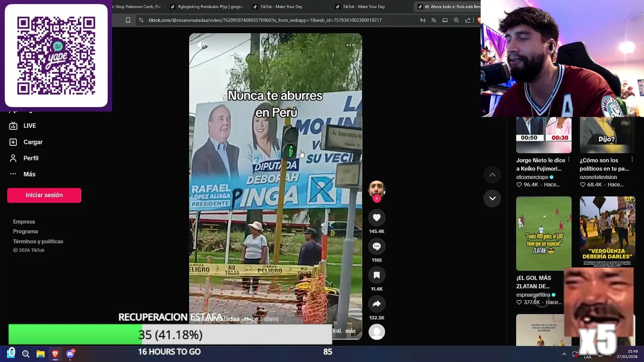Click the 132.3K shares count
Screen dimensions: 644x362
377,318
